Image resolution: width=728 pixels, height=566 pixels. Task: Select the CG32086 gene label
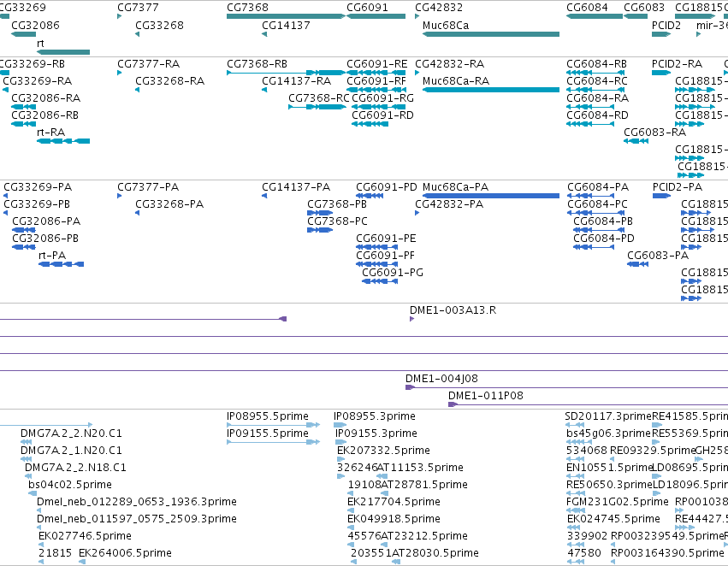pyautogui.click(x=35, y=25)
